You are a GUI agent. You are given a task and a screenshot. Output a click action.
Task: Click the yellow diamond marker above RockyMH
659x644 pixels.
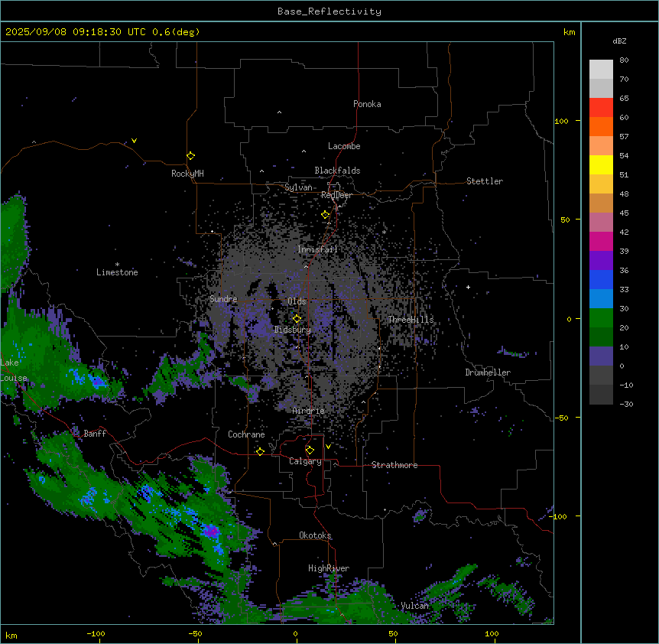coord(191,156)
